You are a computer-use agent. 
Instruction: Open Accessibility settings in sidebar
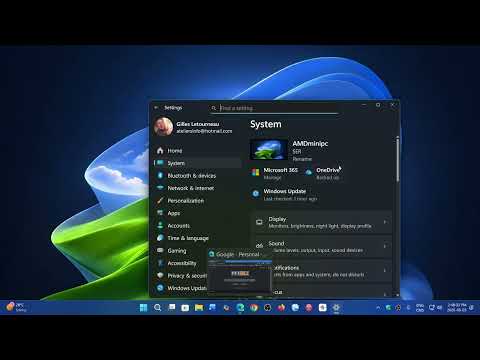[181, 263]
